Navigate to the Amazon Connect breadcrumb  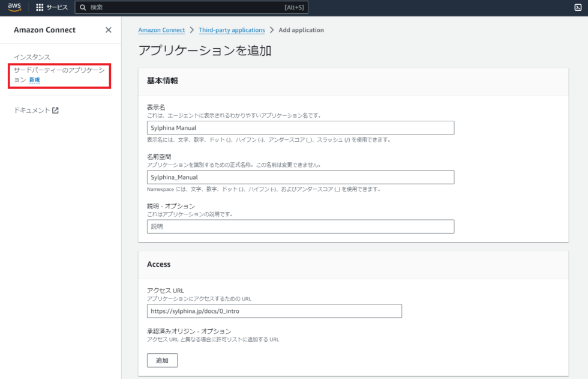coord(161,29)
